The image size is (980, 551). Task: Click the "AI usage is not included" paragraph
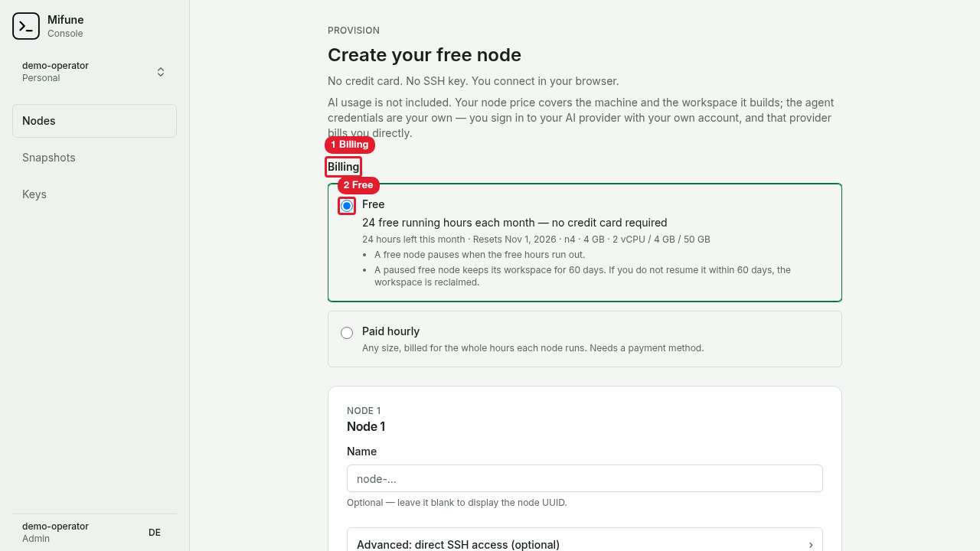coord(581,118)
